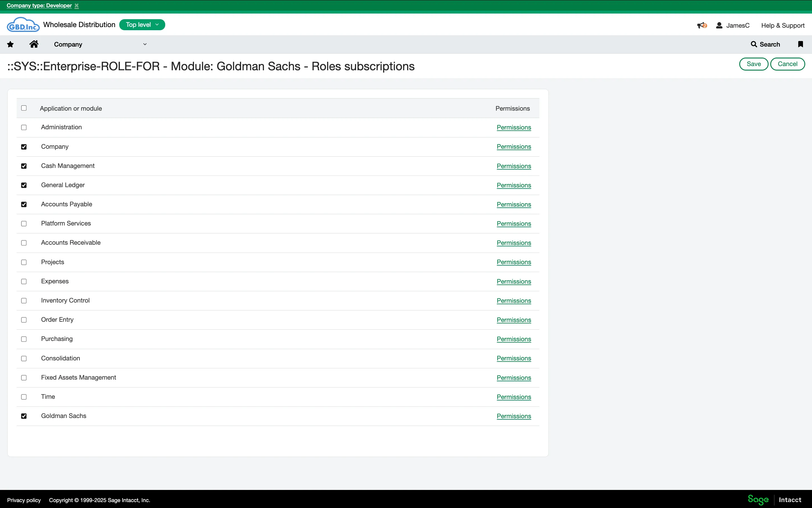Viewport: 812px width, 508px height.
Task: Expand the Company module dropdown
Action: [100, 44]
